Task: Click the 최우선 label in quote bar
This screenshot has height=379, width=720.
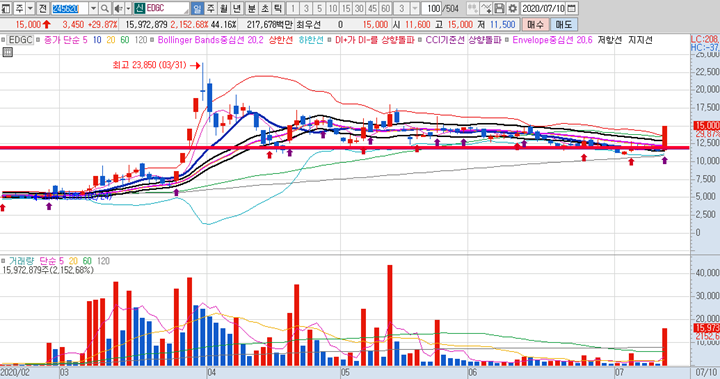Action: [308, 24]
